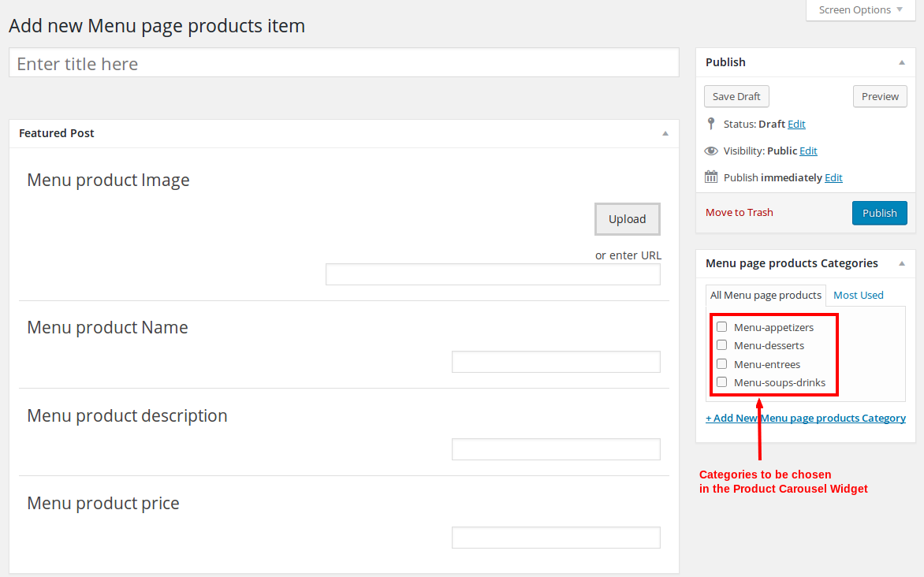Screen dimensions: 924x577
Task: Click the publish calendar icon
Action: [711, 177]
